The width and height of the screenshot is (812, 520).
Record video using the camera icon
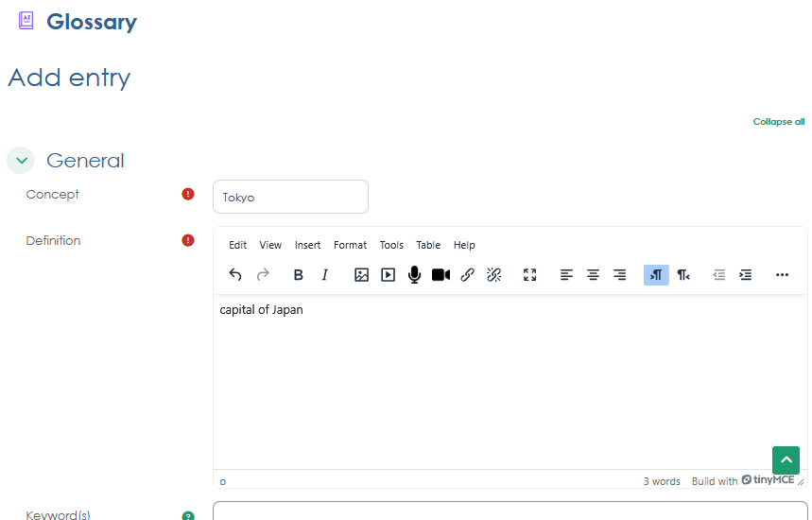point(441,275)
